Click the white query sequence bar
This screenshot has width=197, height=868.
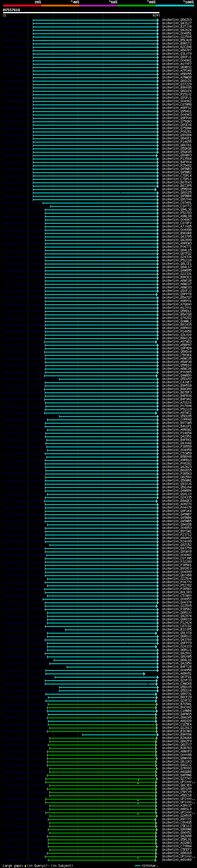coord(81,13)
